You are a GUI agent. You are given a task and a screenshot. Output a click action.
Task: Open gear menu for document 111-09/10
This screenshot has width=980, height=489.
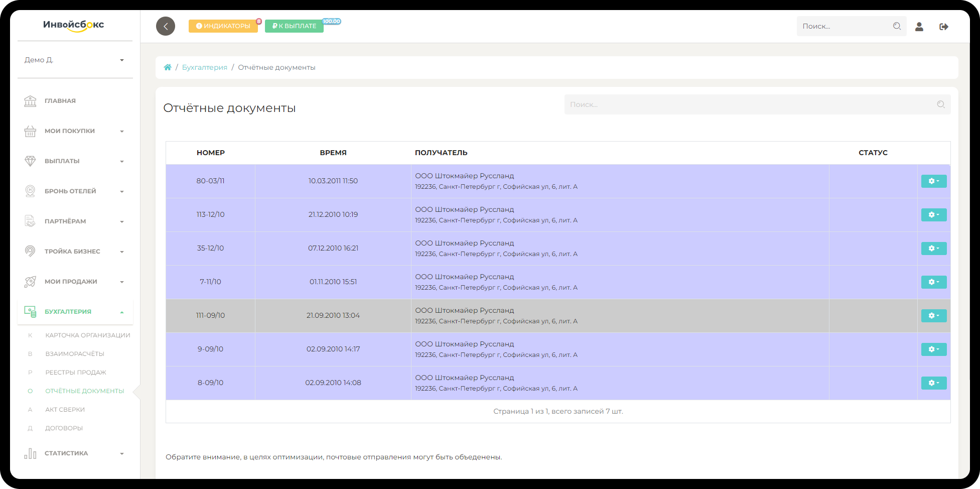(933, 316)
